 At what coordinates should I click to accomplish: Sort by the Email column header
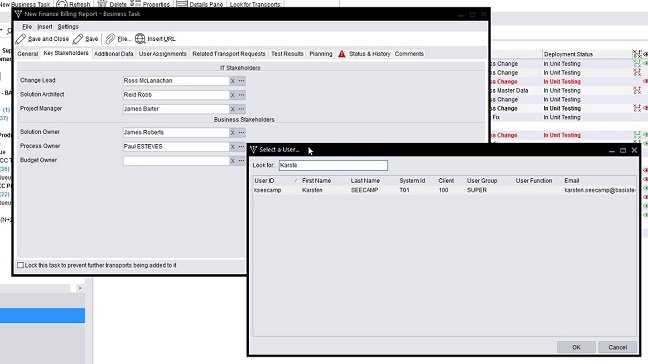point(599,181)
